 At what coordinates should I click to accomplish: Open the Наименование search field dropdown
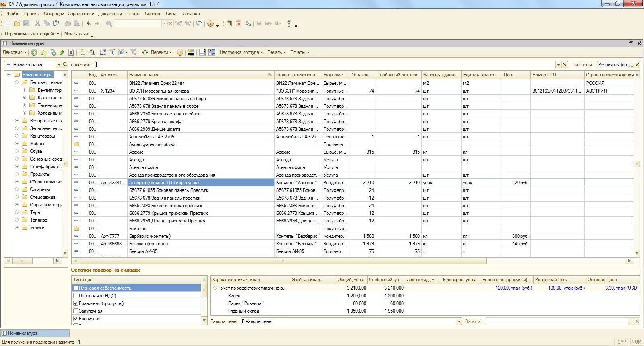59,65
